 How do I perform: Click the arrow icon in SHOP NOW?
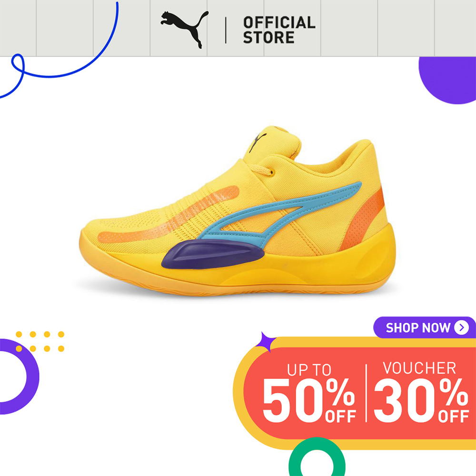click(461, 327)
